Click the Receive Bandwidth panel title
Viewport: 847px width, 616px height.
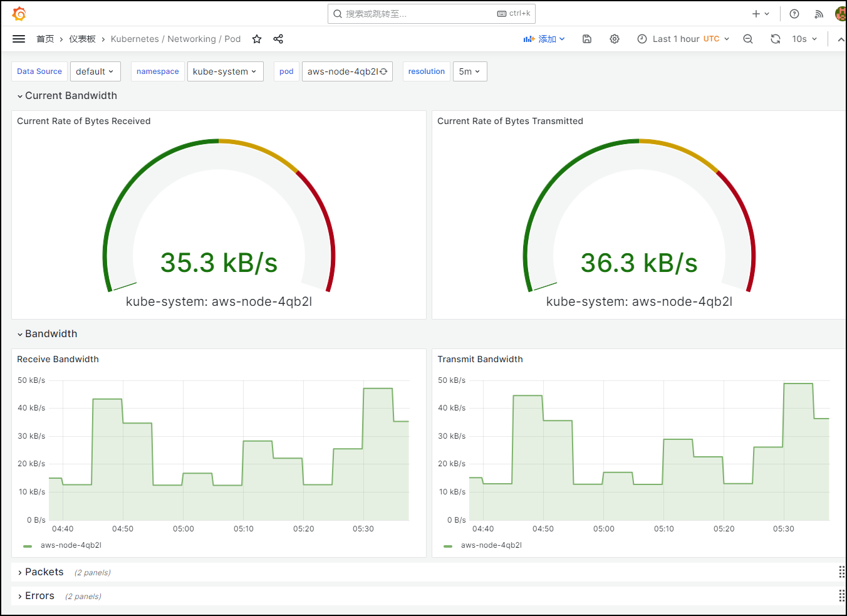click(x=58, y=359)
